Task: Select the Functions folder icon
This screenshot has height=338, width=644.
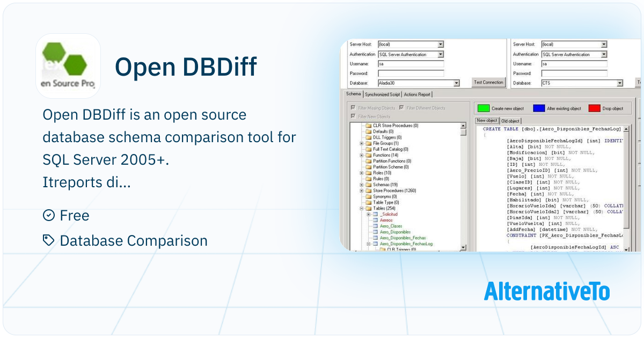Action: click(x=368, y=155)
